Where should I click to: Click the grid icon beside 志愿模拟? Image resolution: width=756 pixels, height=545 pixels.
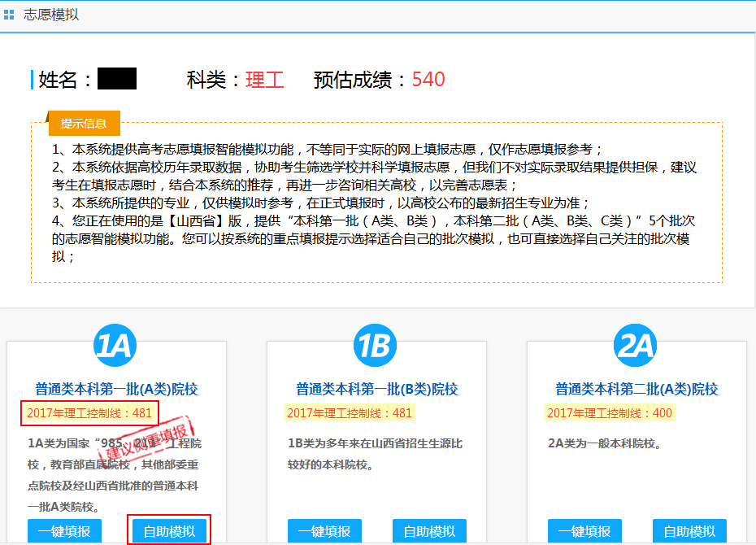10,15
